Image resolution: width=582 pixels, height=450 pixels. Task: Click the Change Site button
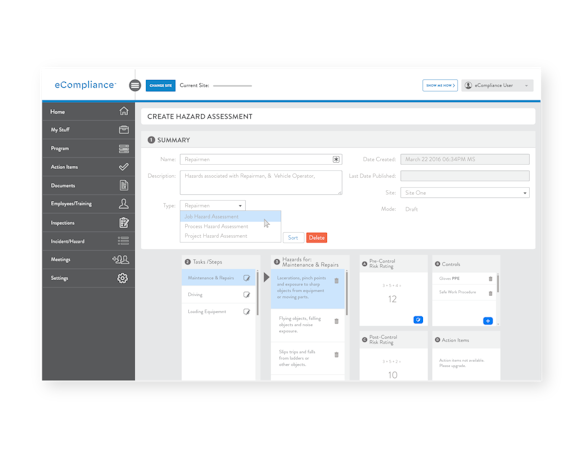tap(160, 85)
